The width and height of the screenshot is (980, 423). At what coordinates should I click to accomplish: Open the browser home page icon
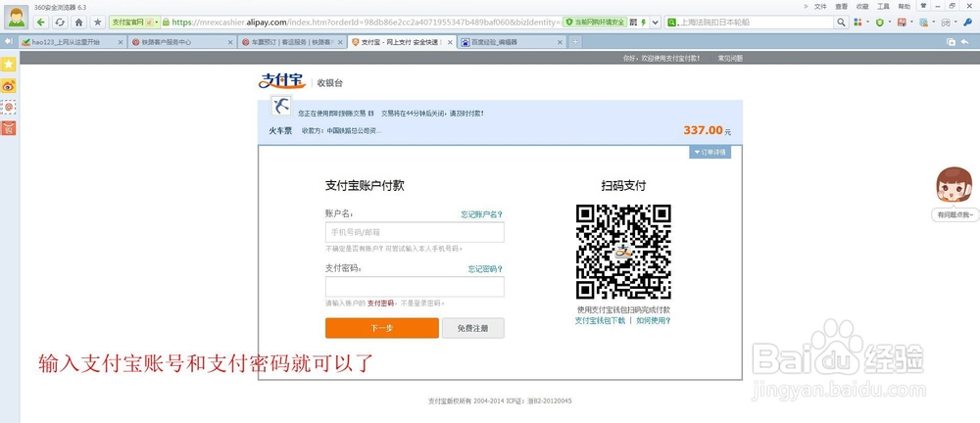tap(78, 23)
